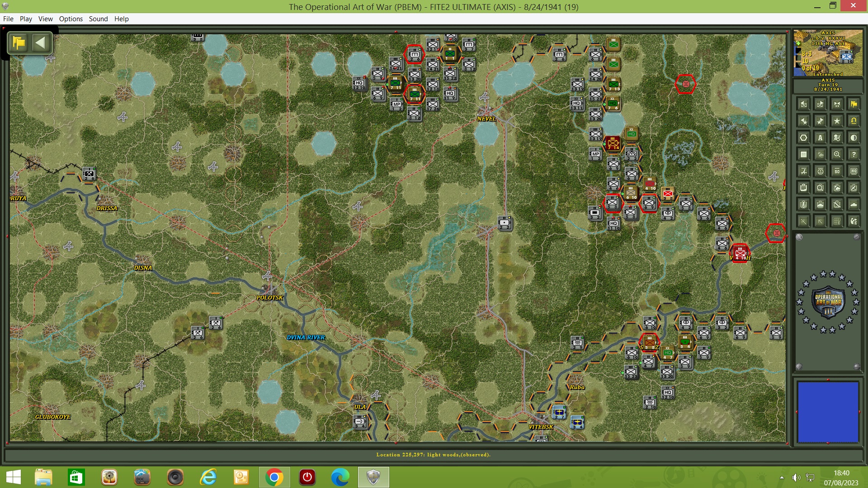Click the yellow flags icon in control panel
Viewport: 868px width, 488px height.
(x=854, y=104)
